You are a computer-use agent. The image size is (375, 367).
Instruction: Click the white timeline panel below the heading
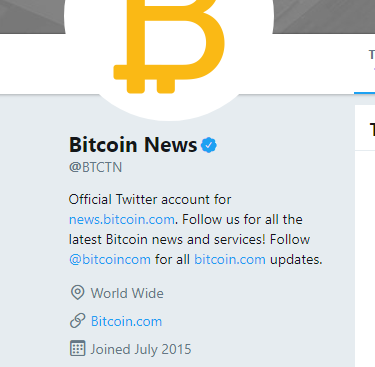[x=365, y=259]
